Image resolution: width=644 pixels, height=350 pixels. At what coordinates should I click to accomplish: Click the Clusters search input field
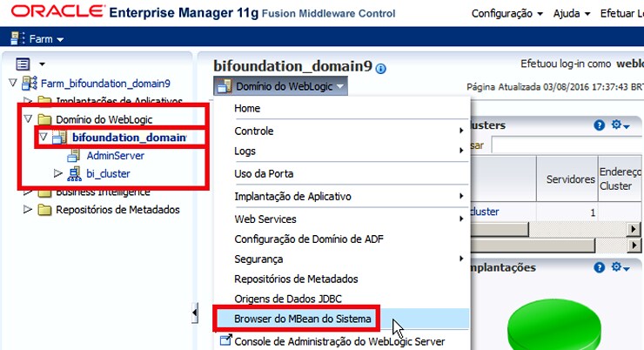click(567, 145)
